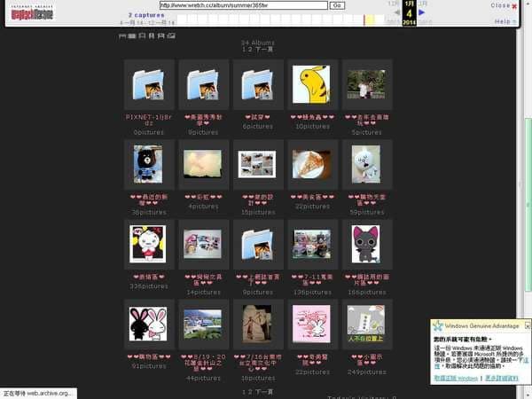532x399 pixels.
Task: Focus the Wayback URL input field
Action: 244,5
